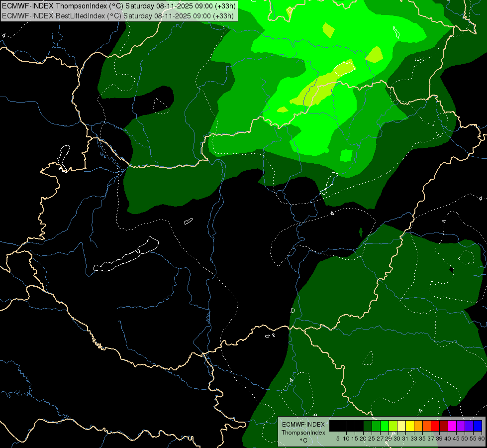
Task: Click the '35' legend scale value
Action: 422,439
